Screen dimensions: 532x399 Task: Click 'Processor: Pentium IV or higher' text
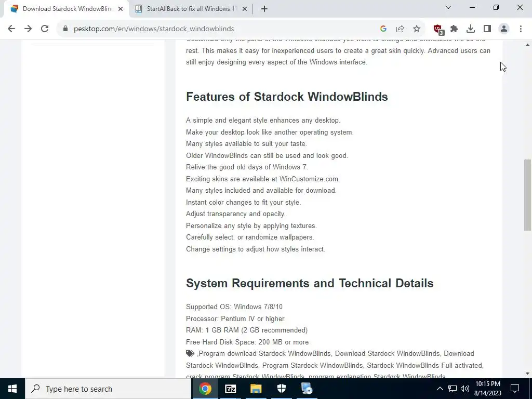click(235, 318)
